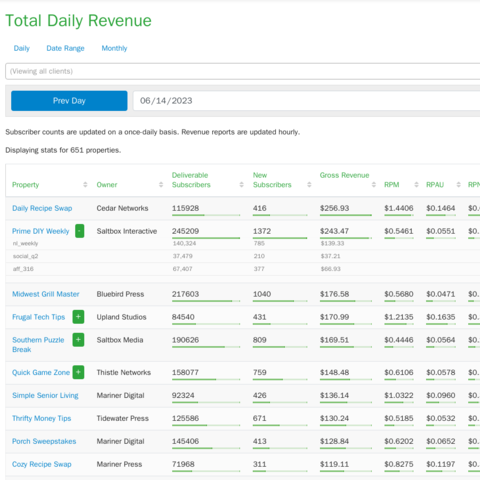480x480 pixels.
Task: Click owner Cedar Networks
Action: [x=122, y=208]
